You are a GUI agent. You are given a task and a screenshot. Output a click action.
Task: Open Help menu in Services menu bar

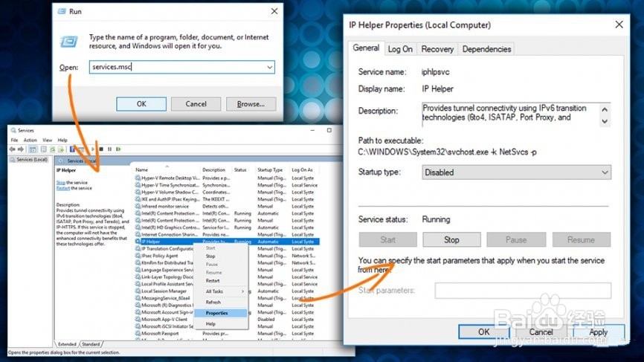[62, 140]
